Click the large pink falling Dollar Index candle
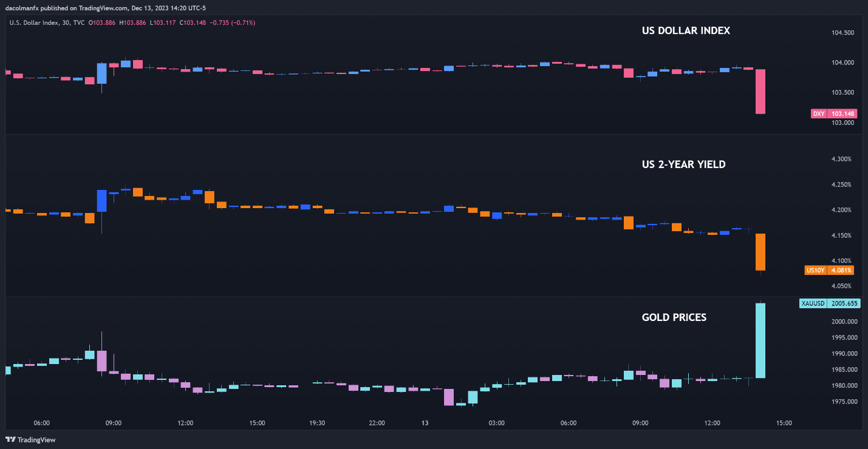Screen dimensions: 868x449 tap(760, 91)
